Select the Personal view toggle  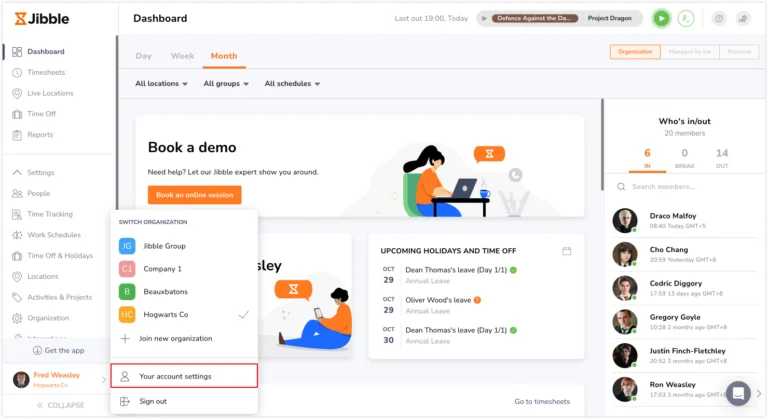[x=739, y=52]
